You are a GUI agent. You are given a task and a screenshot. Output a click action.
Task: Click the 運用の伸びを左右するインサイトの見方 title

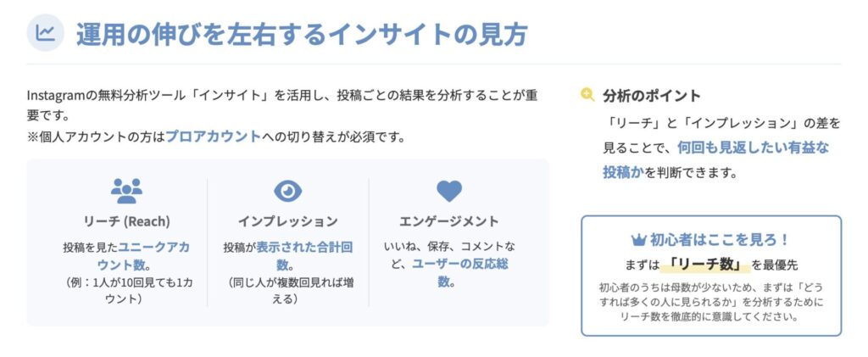coord(301,34)
